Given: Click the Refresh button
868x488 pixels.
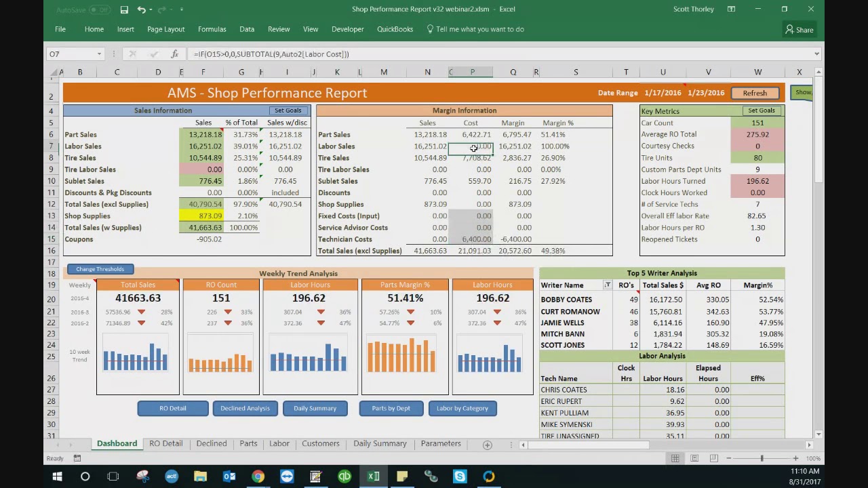Looking at the screenshot, I should 755,94.
